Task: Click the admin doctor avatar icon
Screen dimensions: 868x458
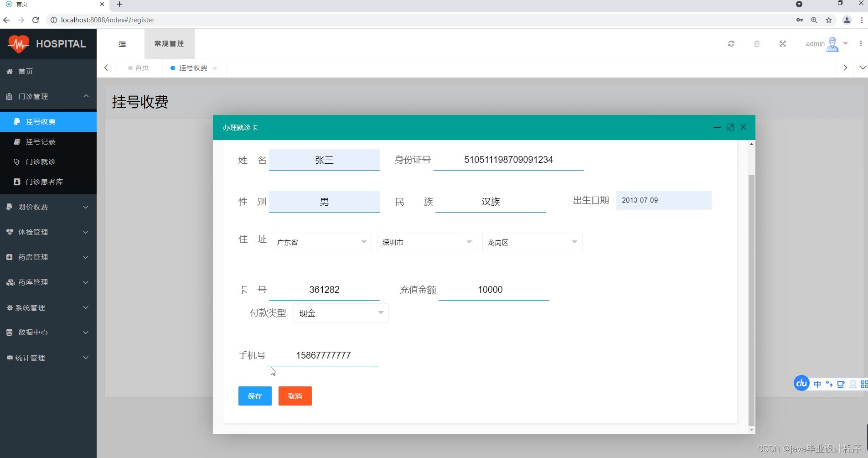Action: 832,44
